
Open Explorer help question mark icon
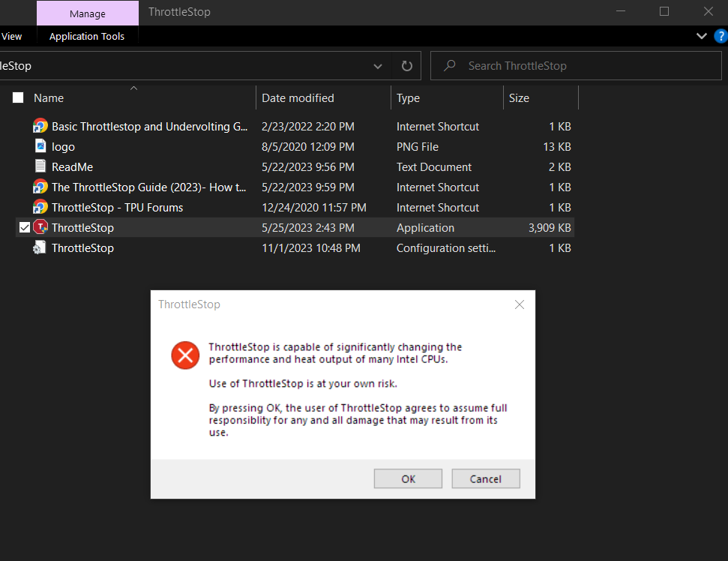tap(721, 36)
